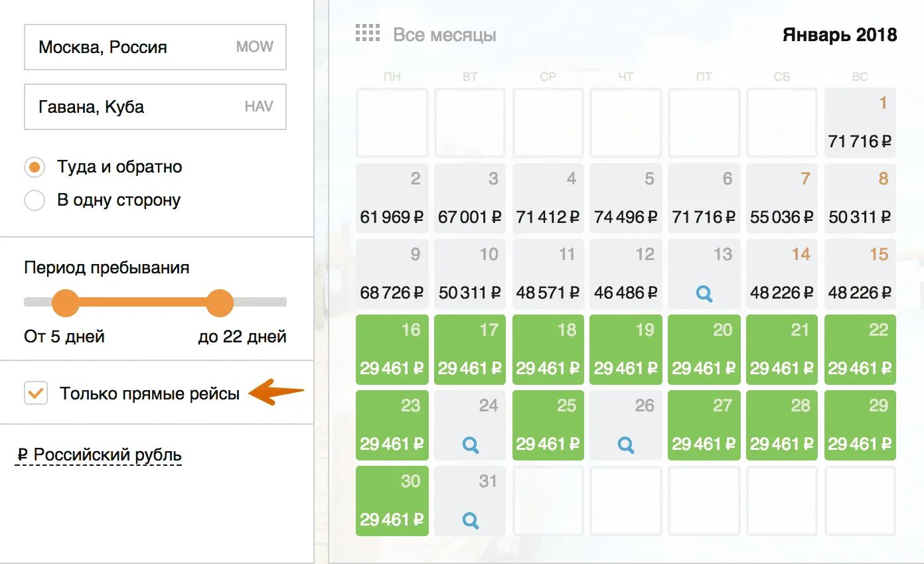This screenshot has height=564, width=924.
Task: Open the Все месяцы all-months view
Action: pos(445,35)
